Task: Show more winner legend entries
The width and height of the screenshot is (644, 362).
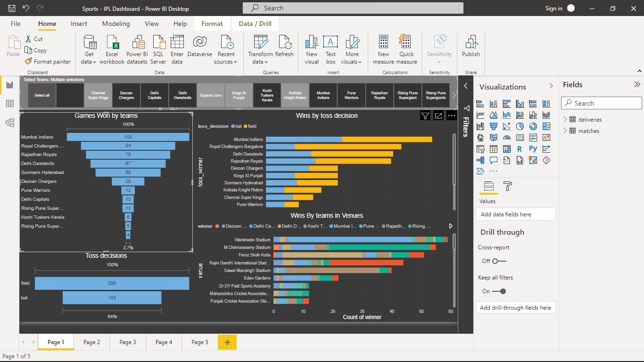Action: tap(451, 226)
